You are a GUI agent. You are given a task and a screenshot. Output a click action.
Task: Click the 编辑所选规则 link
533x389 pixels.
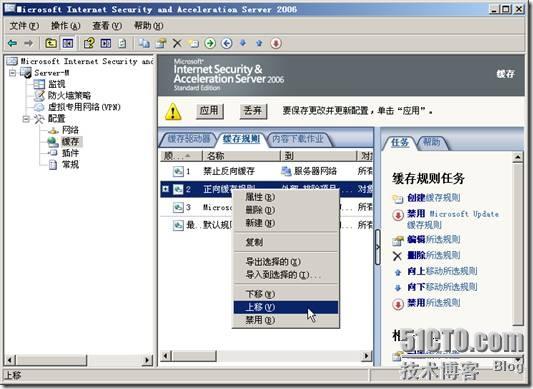(x=434, y=239)
